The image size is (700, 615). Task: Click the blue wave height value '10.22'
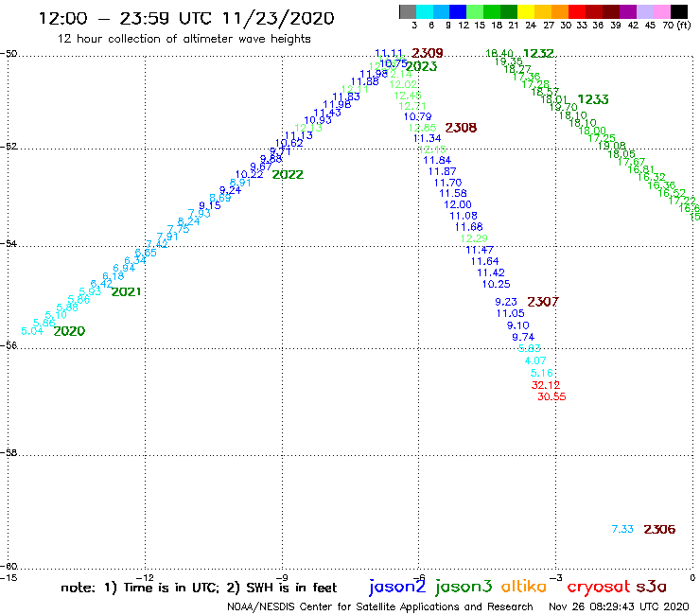(249, 175)
